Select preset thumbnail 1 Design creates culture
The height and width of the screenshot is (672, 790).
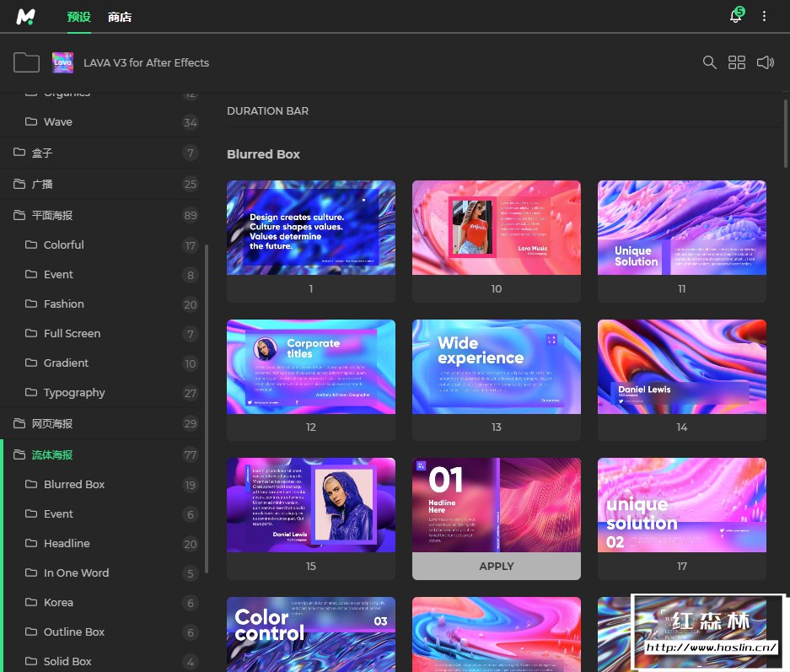point(311,228)
